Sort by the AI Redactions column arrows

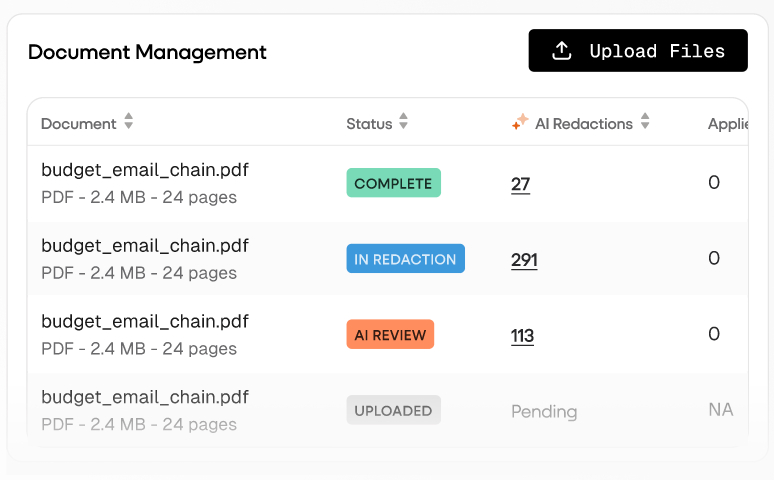click(645, 121)
